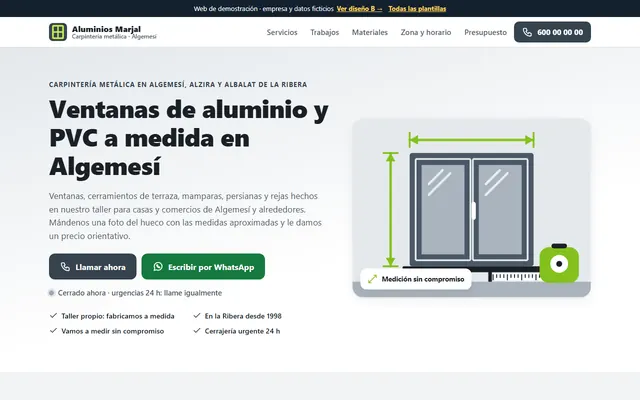This screenshot has width=640, height=400.
Task: Click the 'Cerrado ahora' status text
Action: [140, 293]
